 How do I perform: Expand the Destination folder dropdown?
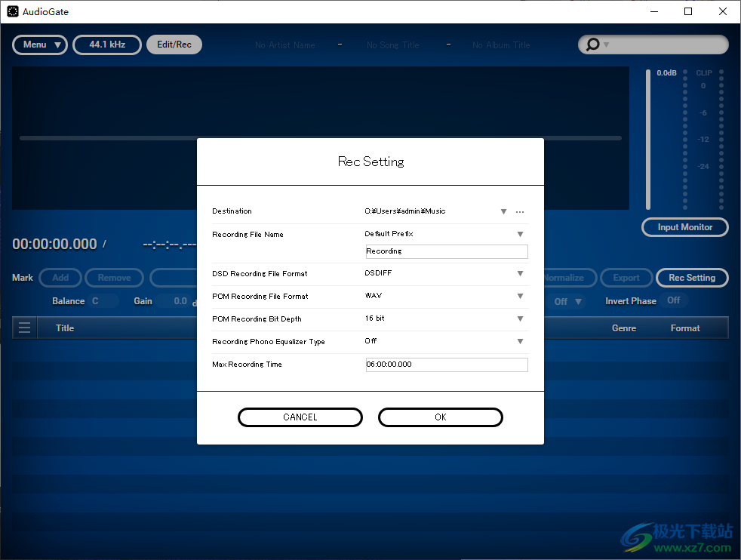click(503, 212)
